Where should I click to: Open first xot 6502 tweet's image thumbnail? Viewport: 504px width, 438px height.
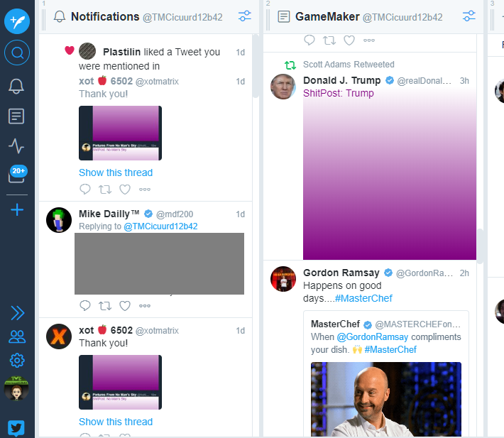(x=120, y=133)
